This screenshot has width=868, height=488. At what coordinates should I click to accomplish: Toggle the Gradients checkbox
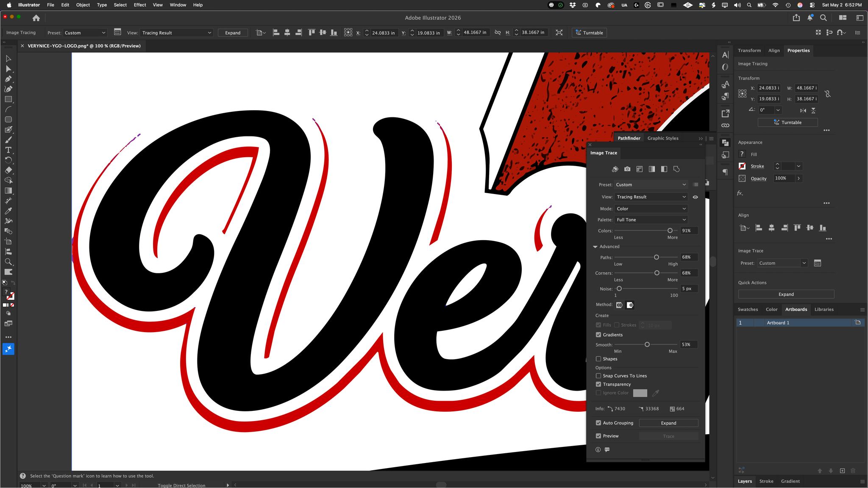(598, 335)
